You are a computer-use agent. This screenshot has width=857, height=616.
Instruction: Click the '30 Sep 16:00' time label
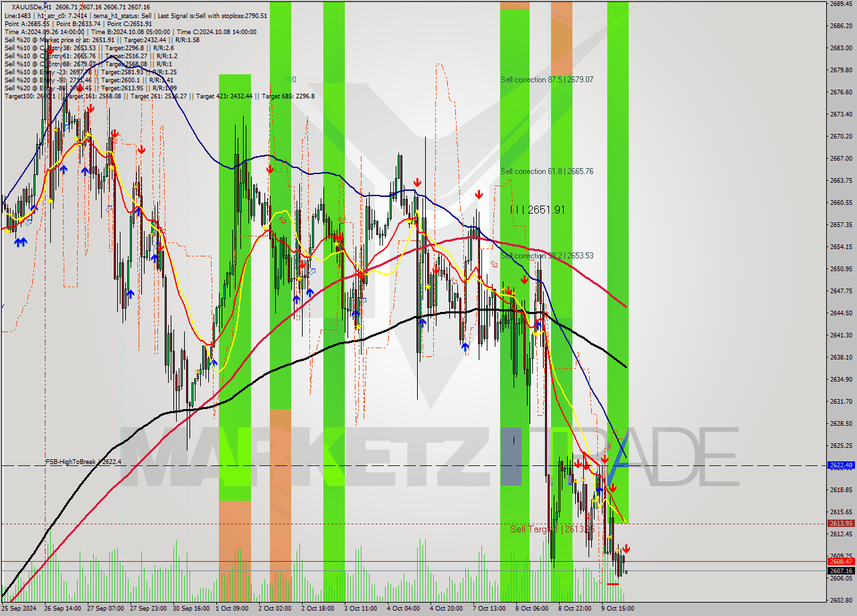191,609
